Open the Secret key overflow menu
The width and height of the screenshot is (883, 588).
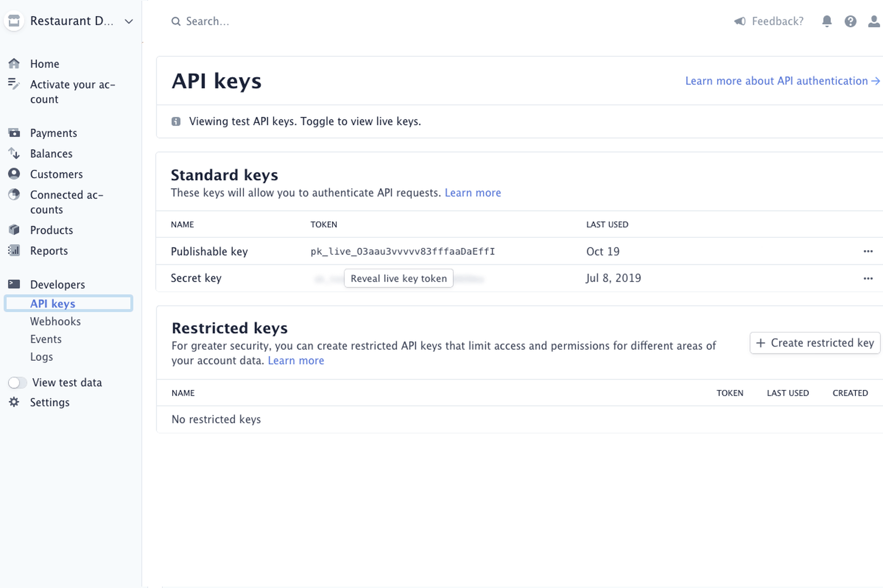coord(868,278)
